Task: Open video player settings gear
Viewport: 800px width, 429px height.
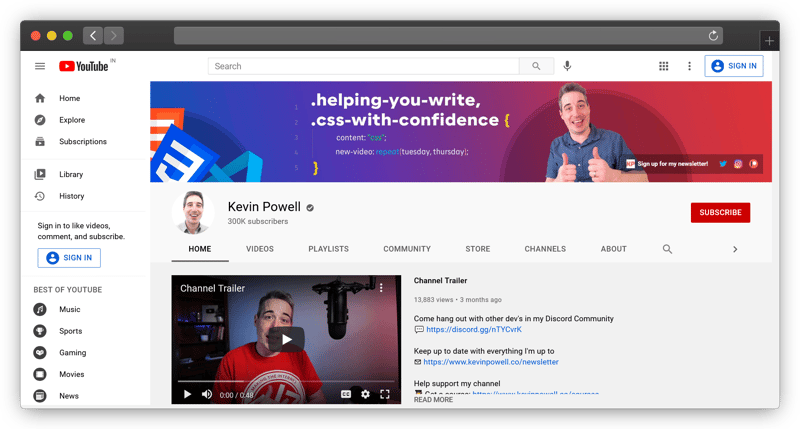Action: pos(365,394)
